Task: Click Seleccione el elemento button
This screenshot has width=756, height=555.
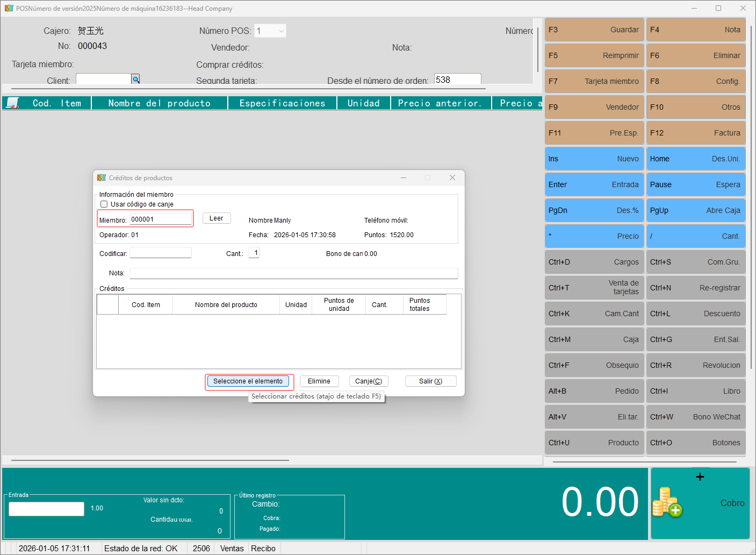Action: pos(248,381)
